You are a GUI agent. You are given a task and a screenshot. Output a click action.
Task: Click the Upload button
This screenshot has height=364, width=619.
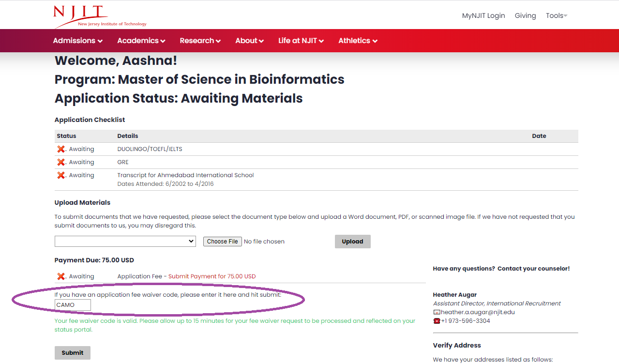pos(353,242)
